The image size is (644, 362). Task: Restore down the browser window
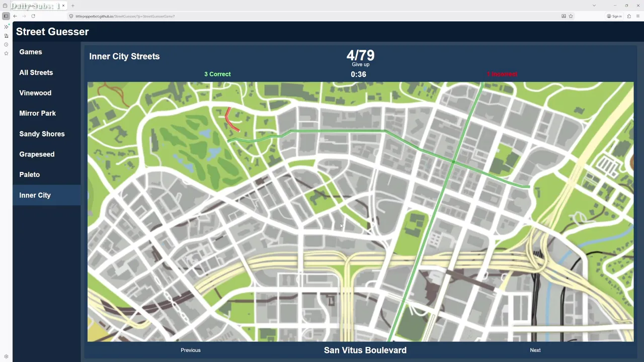[626, 6]
